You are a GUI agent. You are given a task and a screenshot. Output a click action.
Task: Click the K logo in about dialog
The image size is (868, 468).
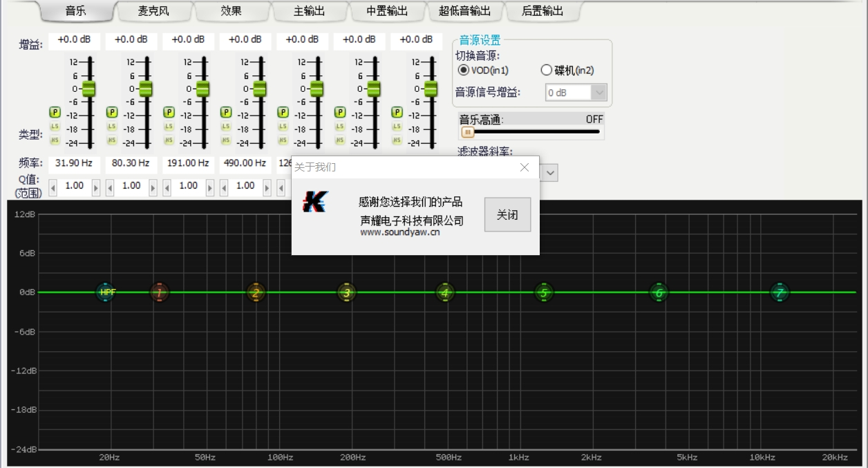[315, 202]
